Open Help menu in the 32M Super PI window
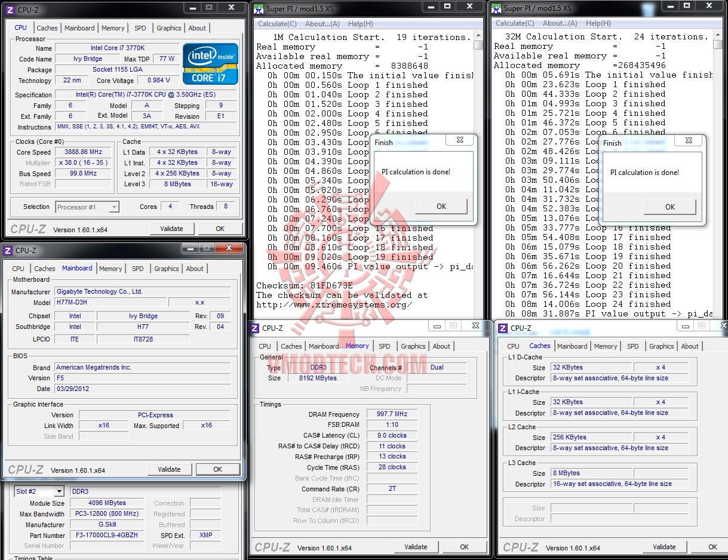728x560 pixels. 598,23
